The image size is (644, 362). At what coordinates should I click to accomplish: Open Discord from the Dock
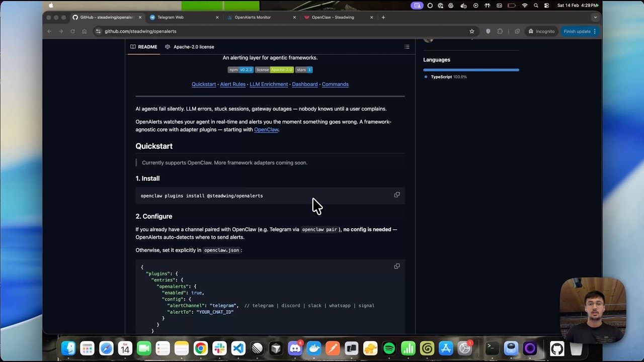coord(295,348)
